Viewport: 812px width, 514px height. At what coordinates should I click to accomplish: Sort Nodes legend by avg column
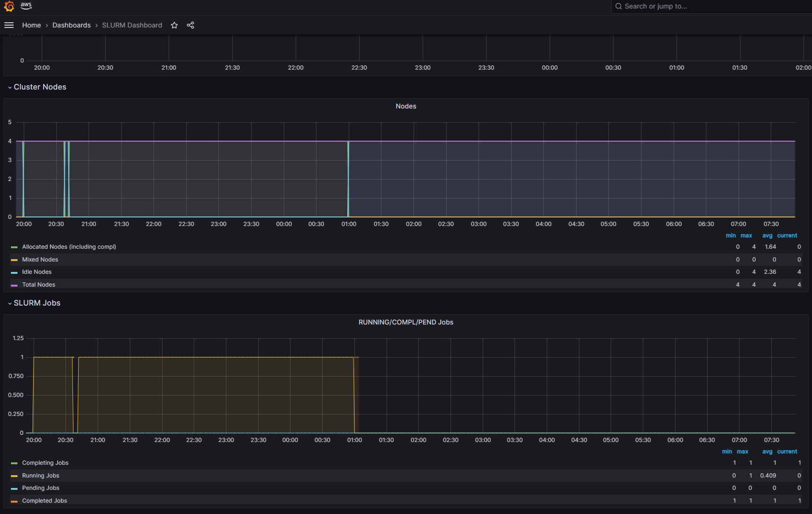pyautogui.click(x=767, y=235)
